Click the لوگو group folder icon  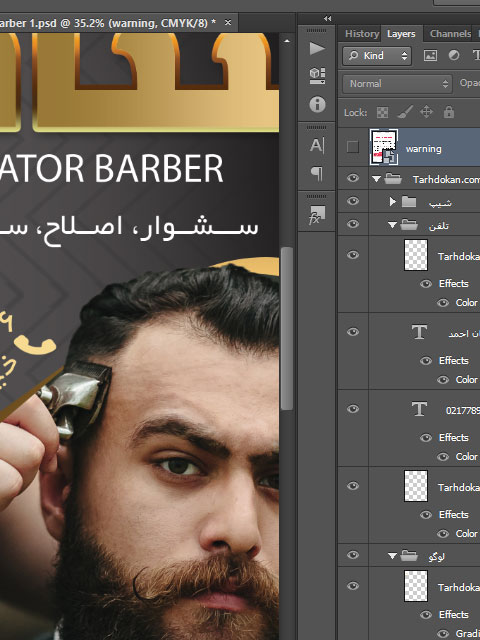(x=409, y=556)
